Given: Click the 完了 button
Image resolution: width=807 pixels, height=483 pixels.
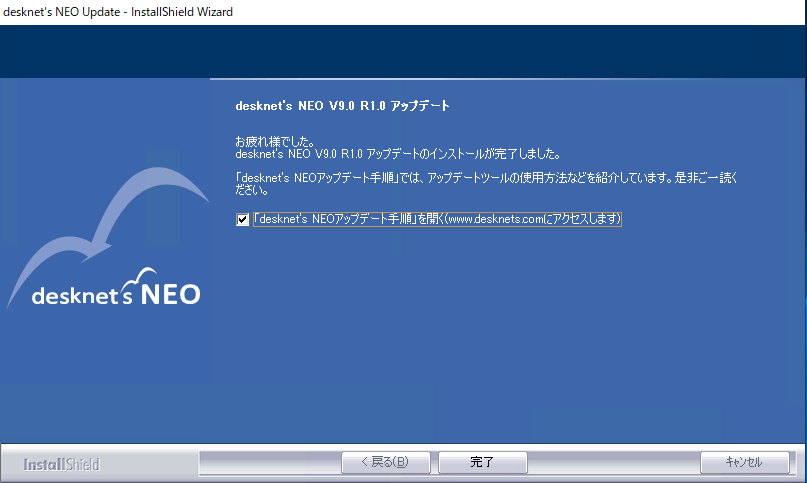Looking at the screenshot, I should tap(482, 462).
